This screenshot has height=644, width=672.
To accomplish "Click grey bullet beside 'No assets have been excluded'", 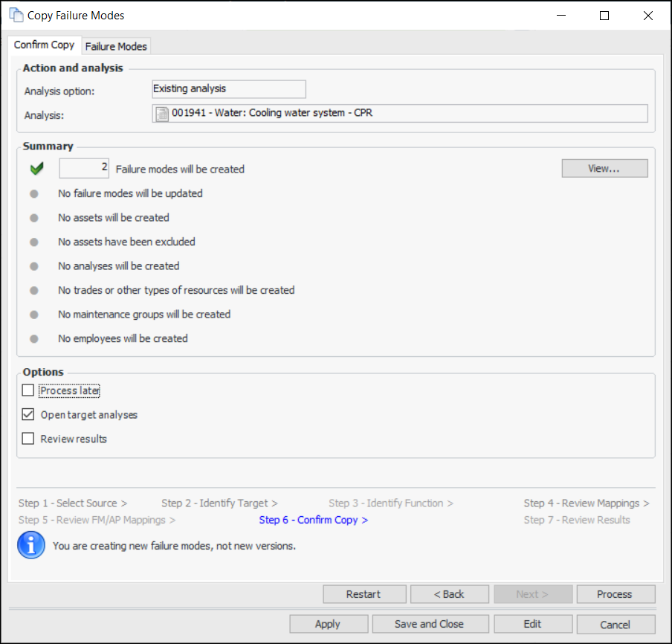I will pyautogui.click(x=34, y=242).
